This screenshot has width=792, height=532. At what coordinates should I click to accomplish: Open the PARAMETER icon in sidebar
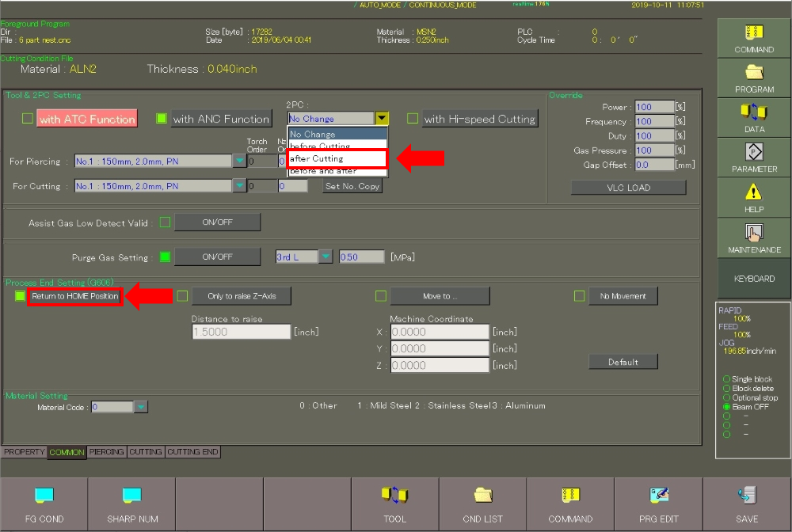pyautogui.click(x=753, y=152)
